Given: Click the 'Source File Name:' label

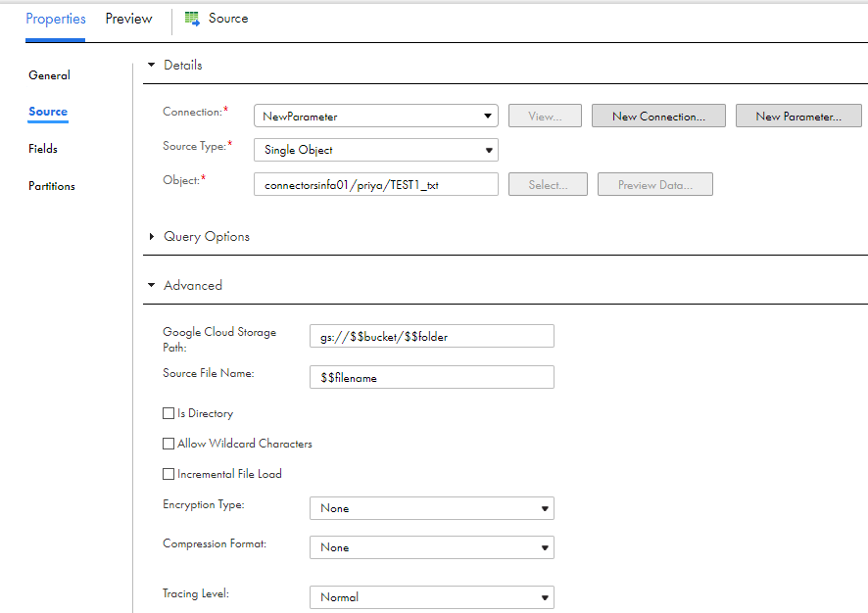Looking at the screenshot, I should point(209,373).
